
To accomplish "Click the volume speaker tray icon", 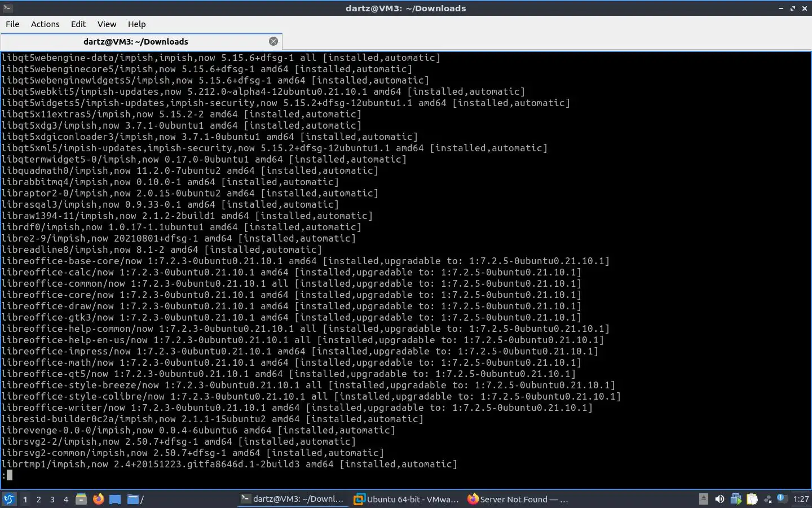I will [720, 499].
